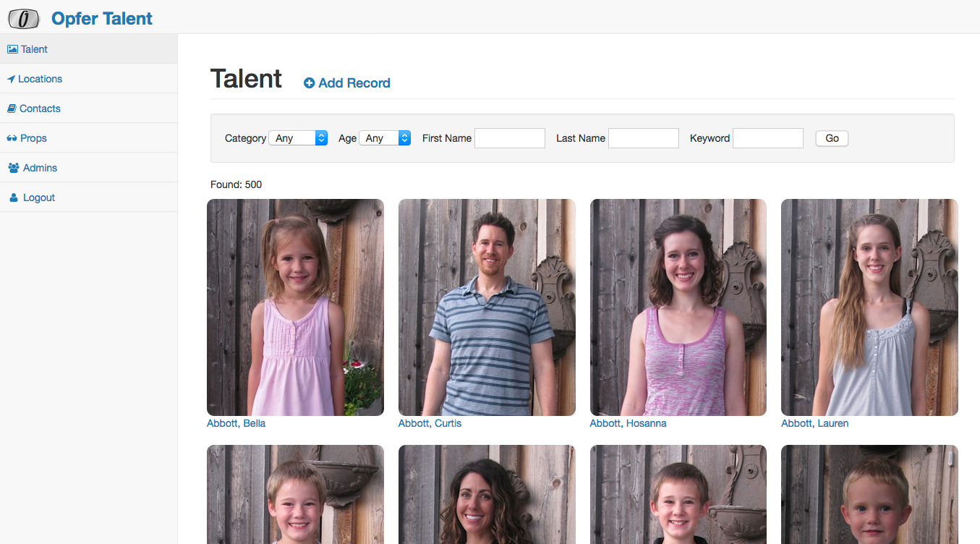Open the Contacts section

[88, 109]
